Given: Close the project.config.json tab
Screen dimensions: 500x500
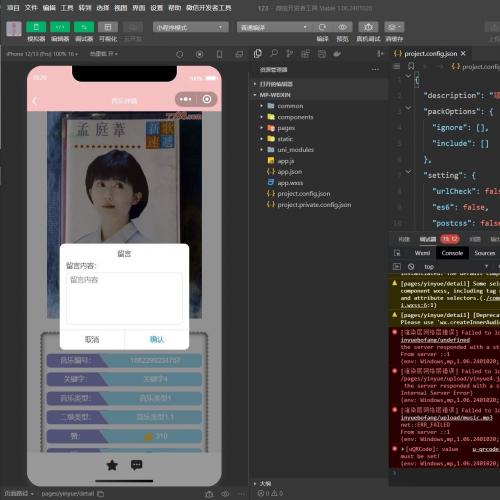Looking at the screenshot, I should click(x=463, y=54).
